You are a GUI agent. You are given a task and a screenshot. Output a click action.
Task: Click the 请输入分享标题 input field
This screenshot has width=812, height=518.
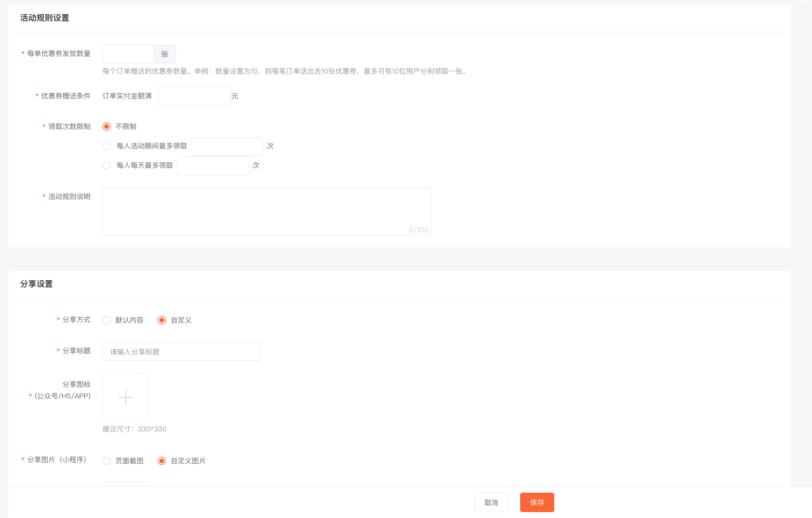click(x=182, y=351)
